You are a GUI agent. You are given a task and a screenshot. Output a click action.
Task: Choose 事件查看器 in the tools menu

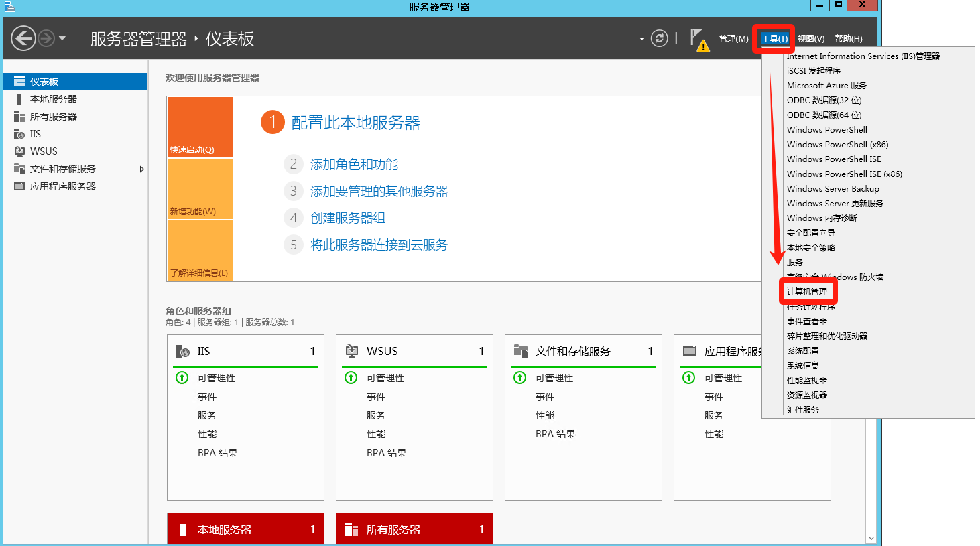coord(807,322)
